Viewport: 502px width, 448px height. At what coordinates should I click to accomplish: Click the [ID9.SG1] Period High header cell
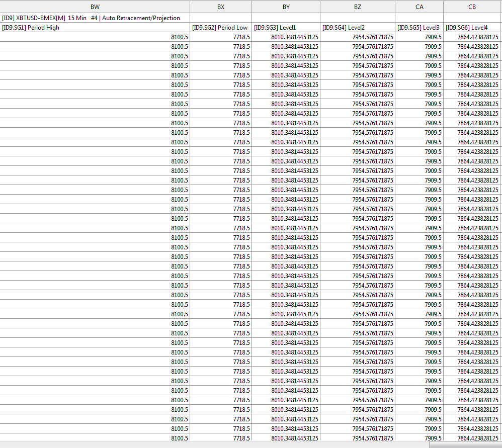[95, 28]
